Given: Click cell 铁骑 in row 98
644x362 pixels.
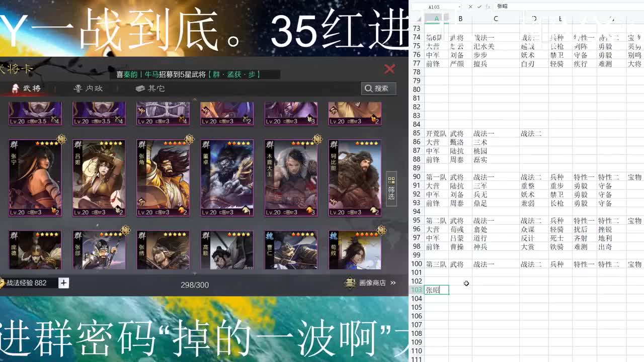Looking at the screenshot, I should click(x=560, y=247).
